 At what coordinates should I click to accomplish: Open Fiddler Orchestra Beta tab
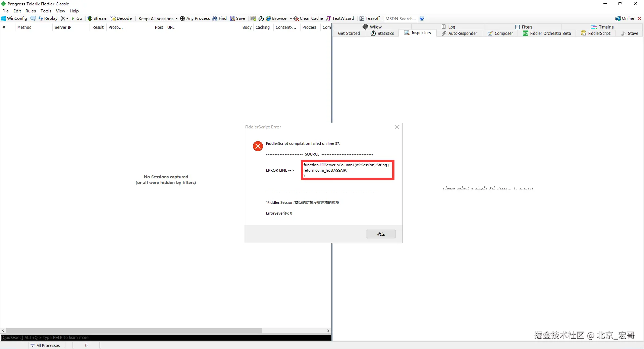click(x=547, y=33)
